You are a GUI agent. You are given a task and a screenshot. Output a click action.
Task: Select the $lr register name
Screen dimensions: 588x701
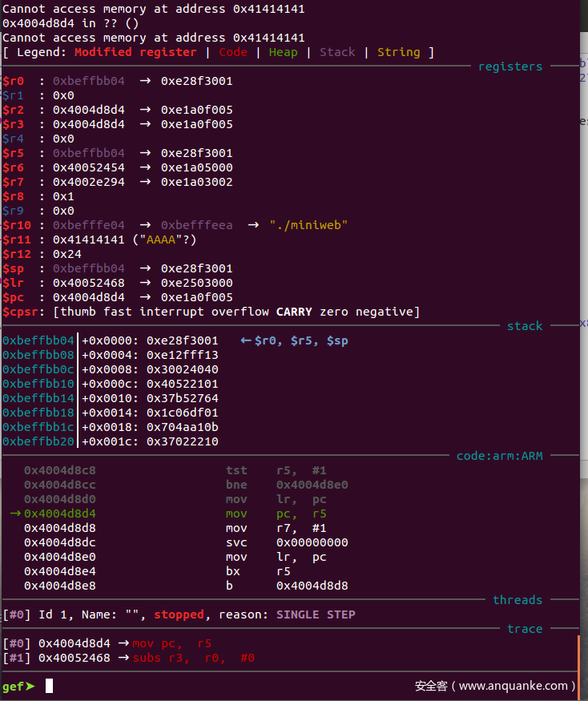(13, 283)
